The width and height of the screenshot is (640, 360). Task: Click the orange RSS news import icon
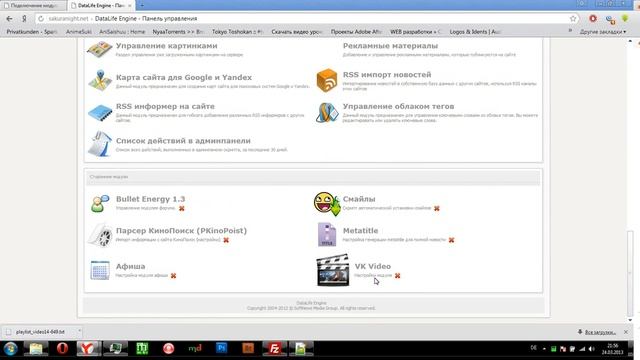[x=327, y=80]
